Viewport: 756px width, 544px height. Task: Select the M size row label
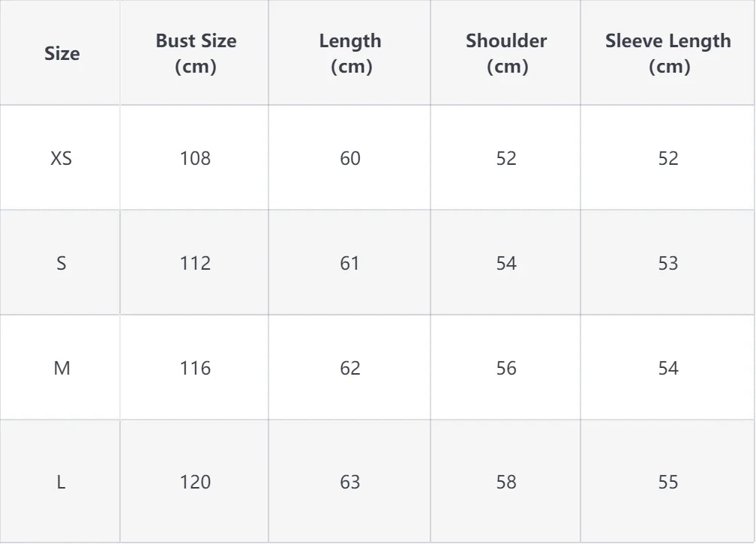pos(61,368)
